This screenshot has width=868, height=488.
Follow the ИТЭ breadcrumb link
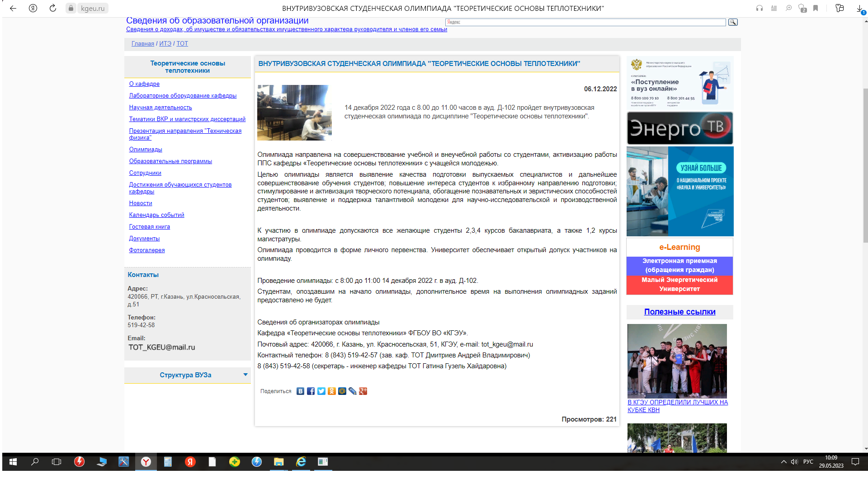pos(165,44)
